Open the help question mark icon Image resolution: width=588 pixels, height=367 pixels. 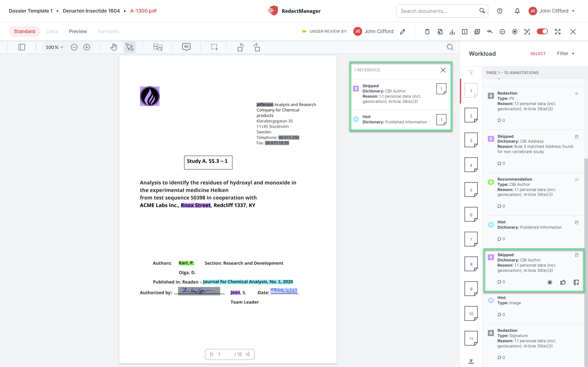500,11
